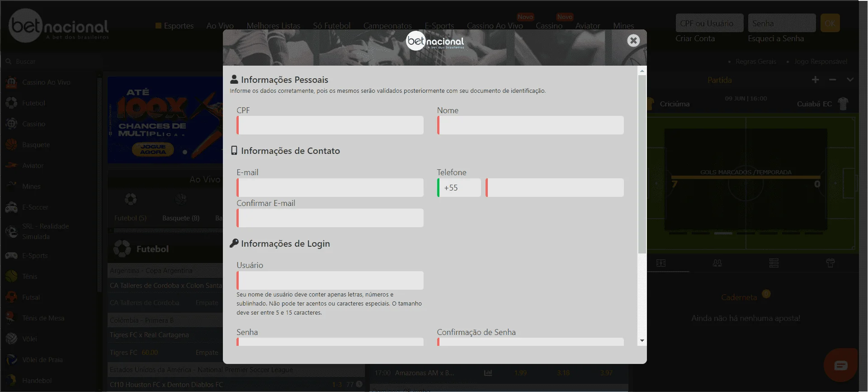Screen dimensions: 868x392
Task: Select Mines sidebar icon
Action: pyautogui.click(x=11, y=186)
